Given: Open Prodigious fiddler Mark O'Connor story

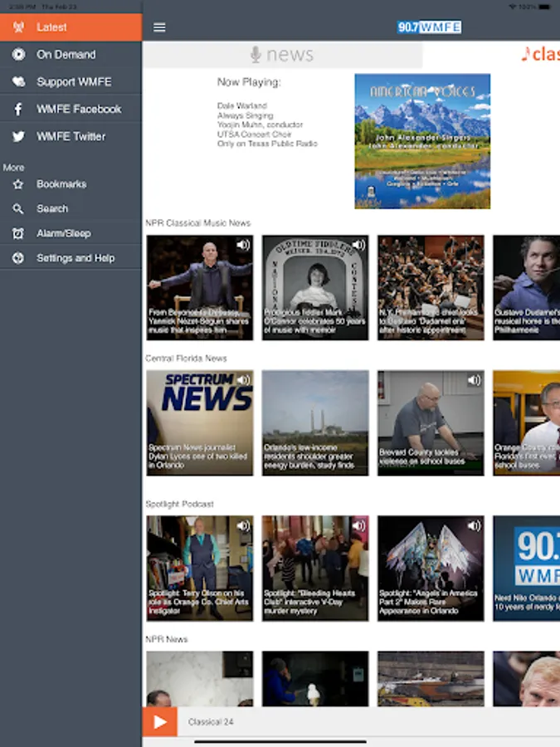Looking at the screenshot, I should pos(315,288).
